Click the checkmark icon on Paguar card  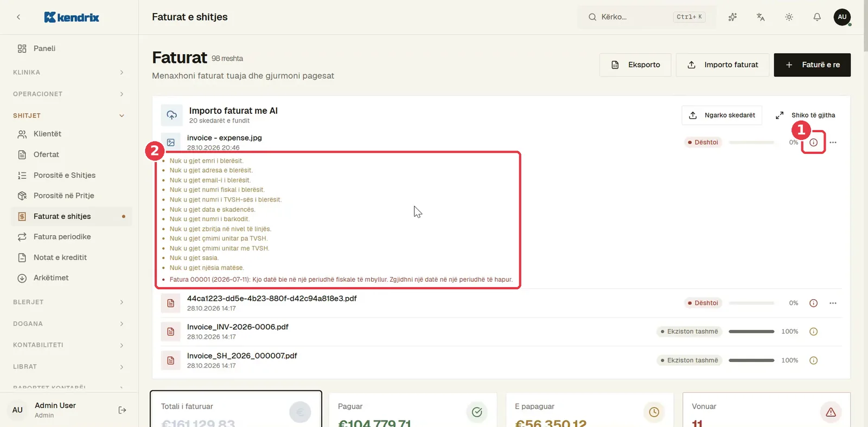(x=477, y=412)
